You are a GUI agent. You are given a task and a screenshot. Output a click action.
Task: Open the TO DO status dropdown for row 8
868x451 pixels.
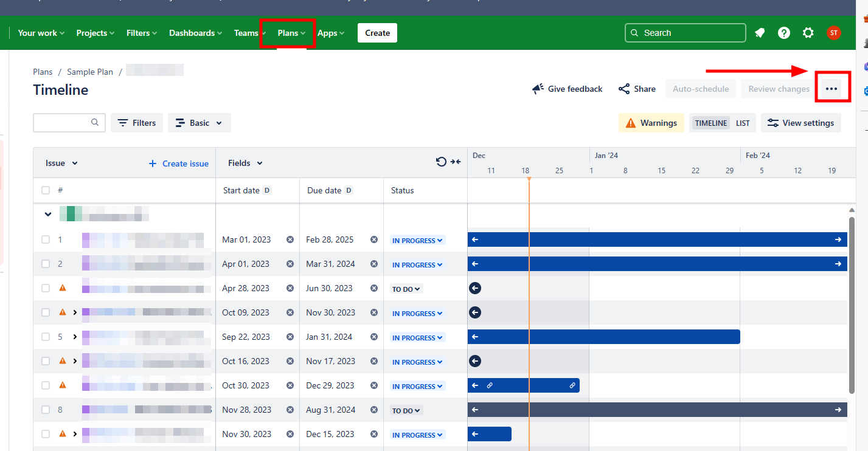point(406,410)
